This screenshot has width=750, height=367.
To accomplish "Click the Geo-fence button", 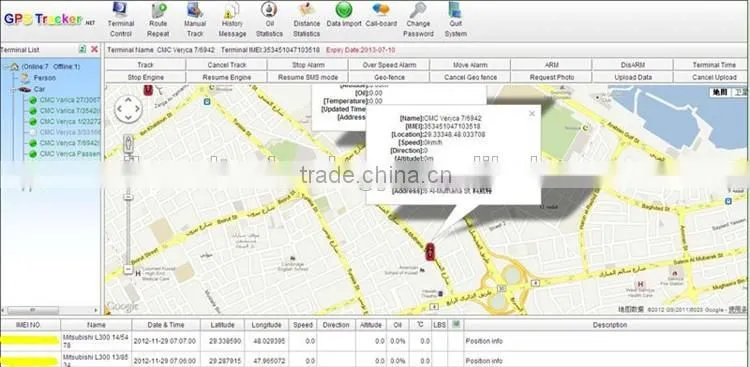I will 389,77.
